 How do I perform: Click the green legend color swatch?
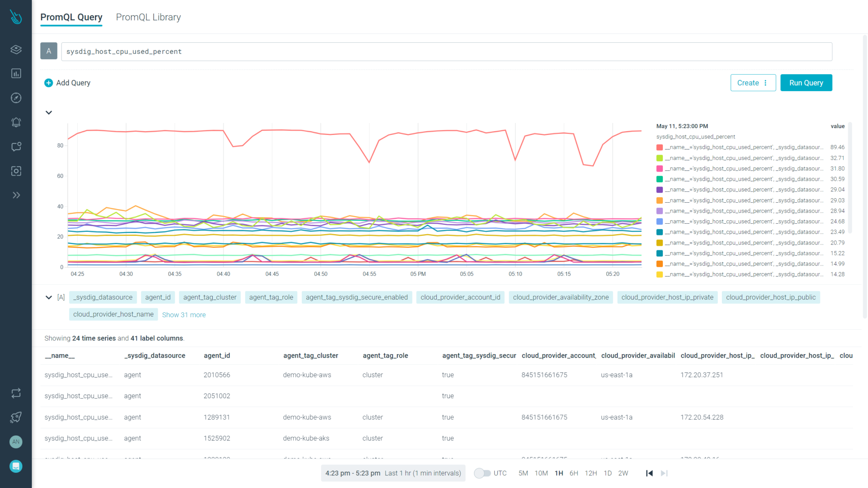tap(659, 158)
